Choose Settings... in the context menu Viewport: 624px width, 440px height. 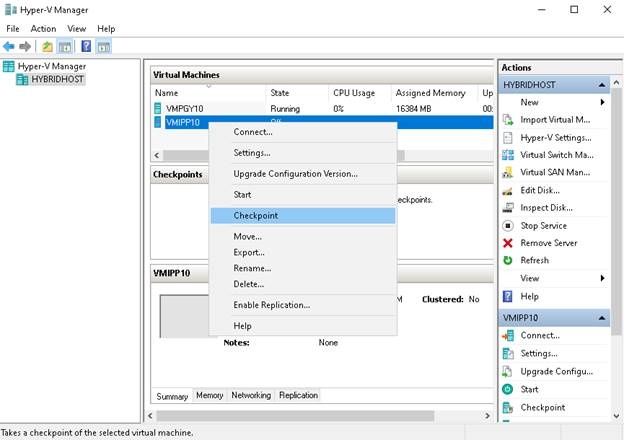coord(303,153)
